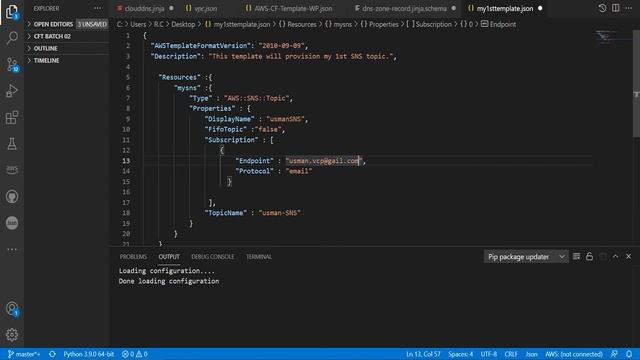Screen dimensions: 640x360
Task: Open the Debug Console tab
Action: pyautogui.click(x=212, y=257)
